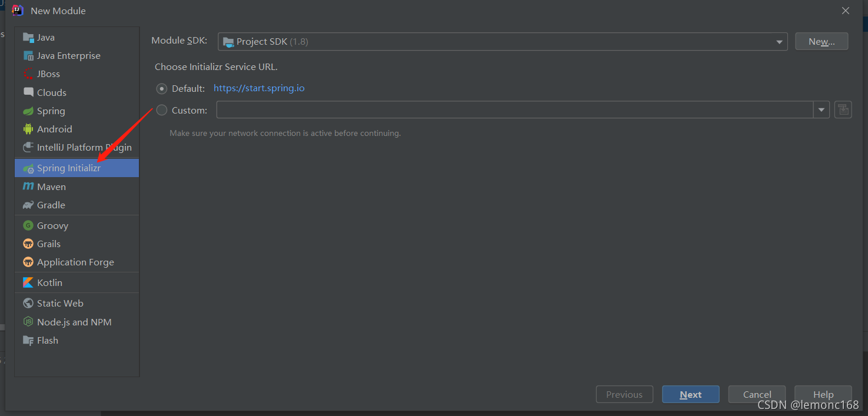This screenshot has height=416, width=868.
Task: Select the Spring entry
Action: click(77, 111)
